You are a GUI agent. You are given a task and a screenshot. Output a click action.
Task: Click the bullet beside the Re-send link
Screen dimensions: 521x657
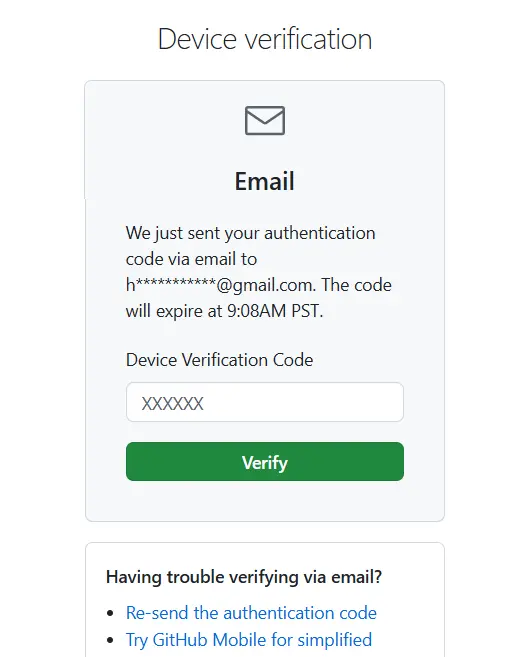[x=110, y=613]
